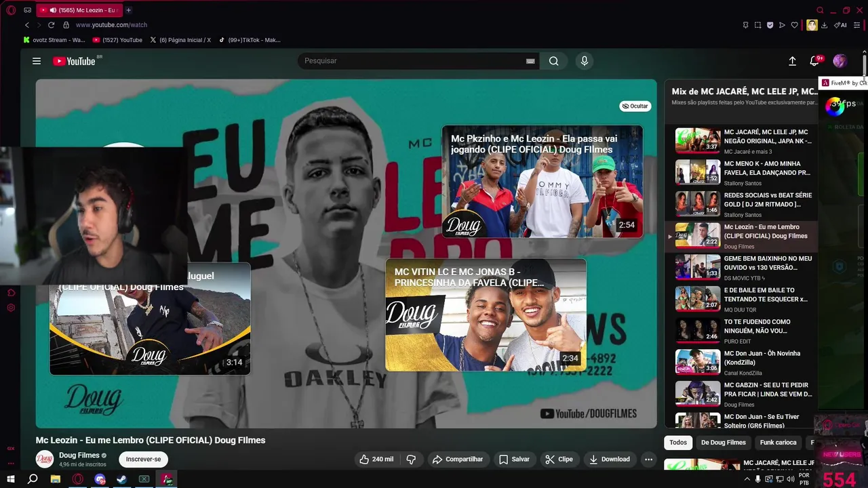Image resolution: width=868 pixels, height=488 pixels.
Task: Open the Aria AI assistant
Action: [840, 25]
